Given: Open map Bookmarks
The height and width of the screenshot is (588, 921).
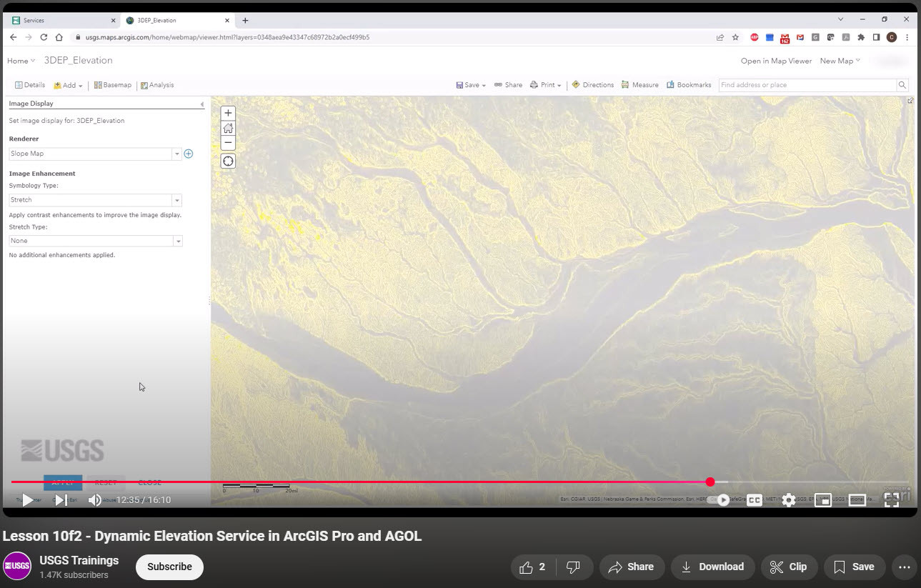Looking at the screenshot, I should coord(689,85).
